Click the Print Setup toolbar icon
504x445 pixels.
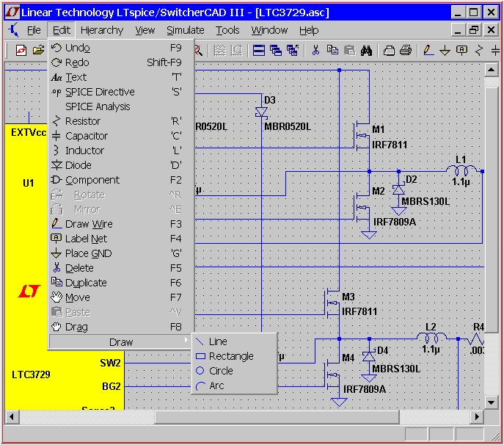point(389,51)
